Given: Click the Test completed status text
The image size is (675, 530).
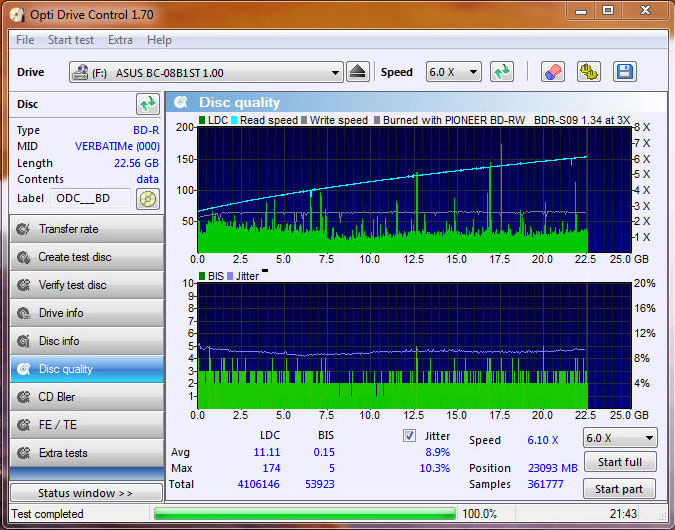Looking at the screenshot, I should point(47,514).
